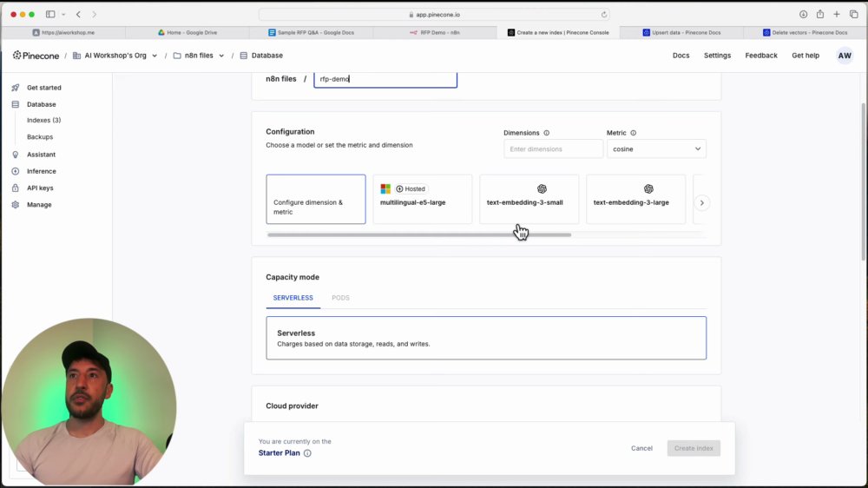Click the page vertical scrollbar
This screenshot has width=868, height=488.
(864, 181)
